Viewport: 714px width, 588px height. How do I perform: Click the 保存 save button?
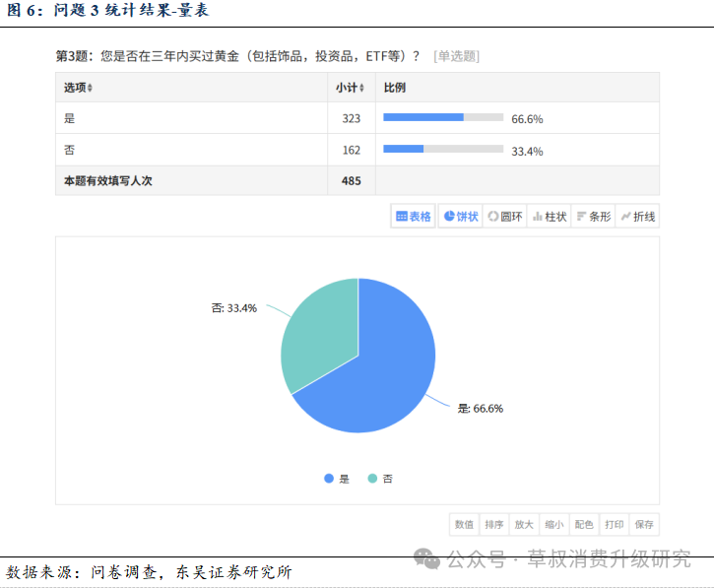(x=644, y=525)
